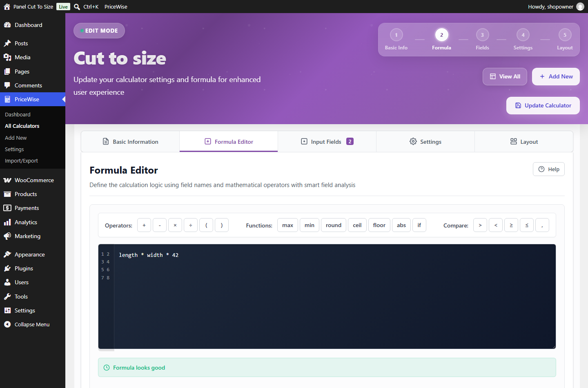Click the Tools wrench icon

point(7,297)
